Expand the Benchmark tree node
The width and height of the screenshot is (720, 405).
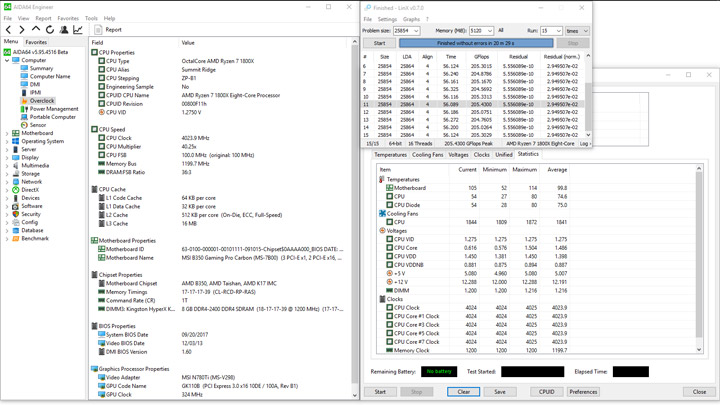coord(7,239)
